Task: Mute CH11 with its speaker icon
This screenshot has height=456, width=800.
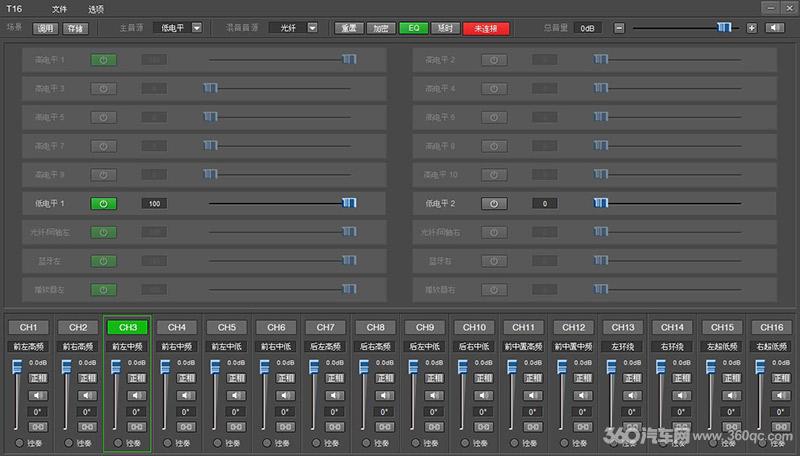Action: pos(533,395)
